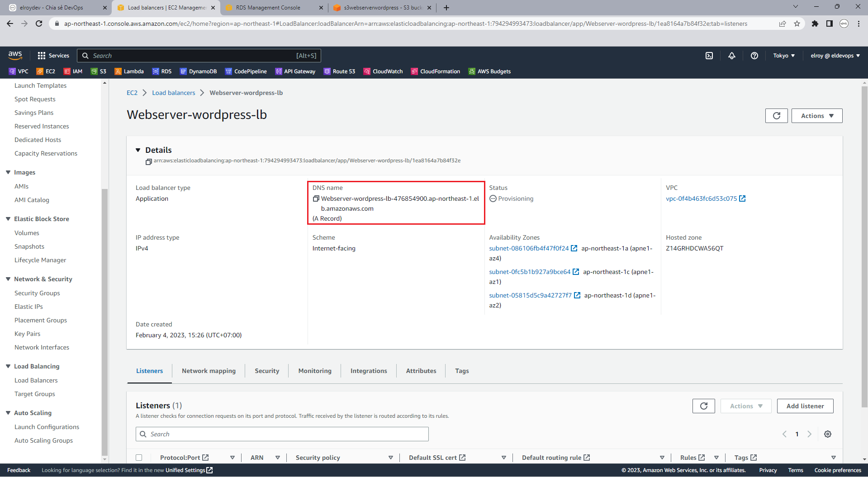
Task: Open the vpc-0f4b463fc6d53c075 link
Action: 701,198
